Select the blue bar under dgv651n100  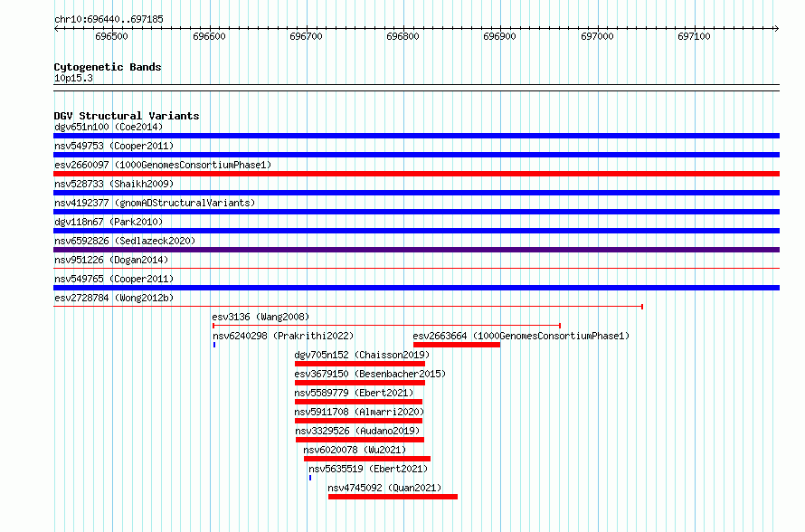[416, 136]
